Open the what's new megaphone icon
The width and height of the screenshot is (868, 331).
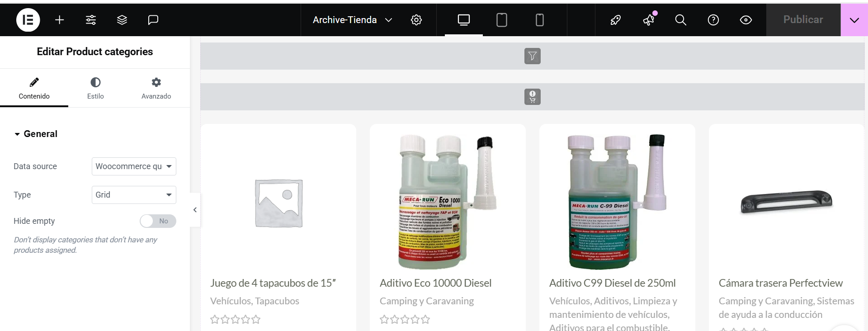(649, 20)
